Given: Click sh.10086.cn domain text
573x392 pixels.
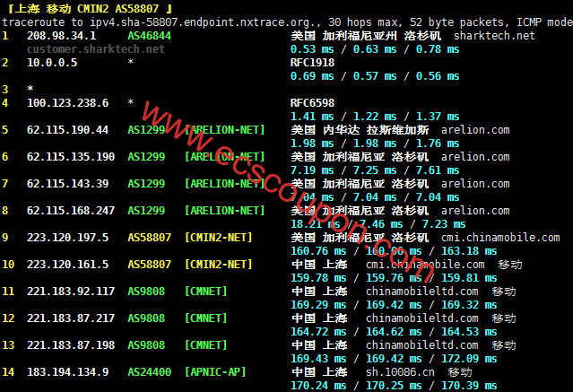Looking at the screenshot, I should (x=400, y=372).
